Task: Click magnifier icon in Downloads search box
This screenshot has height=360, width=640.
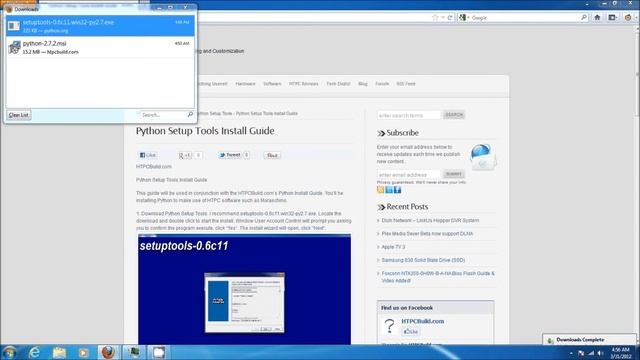Action: click(x=190, y=115)
